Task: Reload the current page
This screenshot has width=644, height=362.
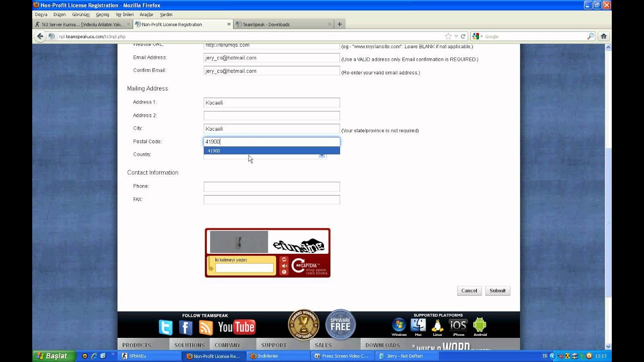Action: point(463,36)
